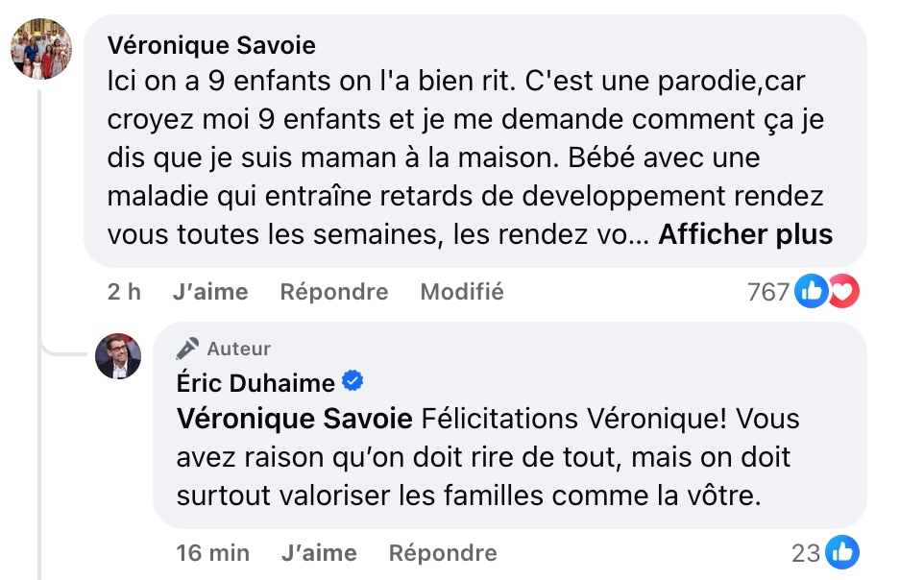Like Éric Duhaime's reply with J'aime
This screenshot has height=580, width=924.
[319, 553]
